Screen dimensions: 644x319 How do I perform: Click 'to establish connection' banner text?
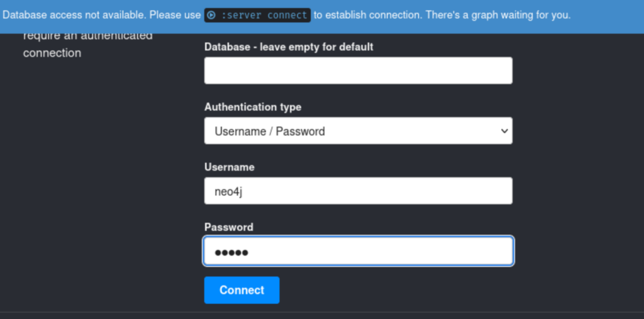click(x=368, y=15)
